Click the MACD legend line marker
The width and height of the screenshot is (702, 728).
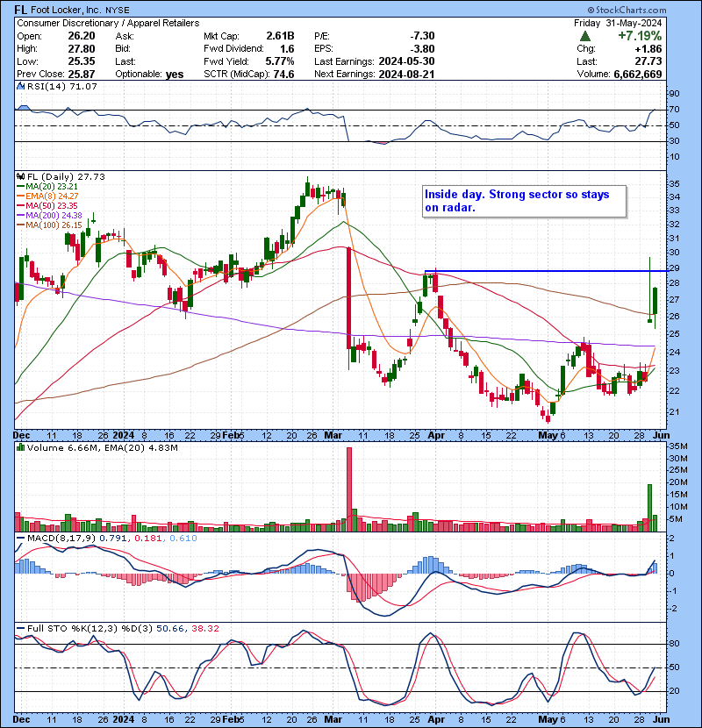point(20,539)
